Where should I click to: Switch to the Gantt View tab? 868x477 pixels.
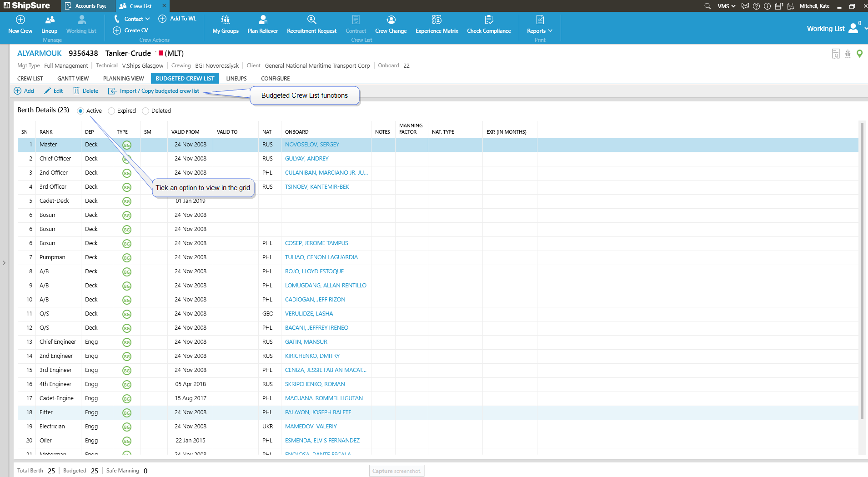(x=73, y=79)
